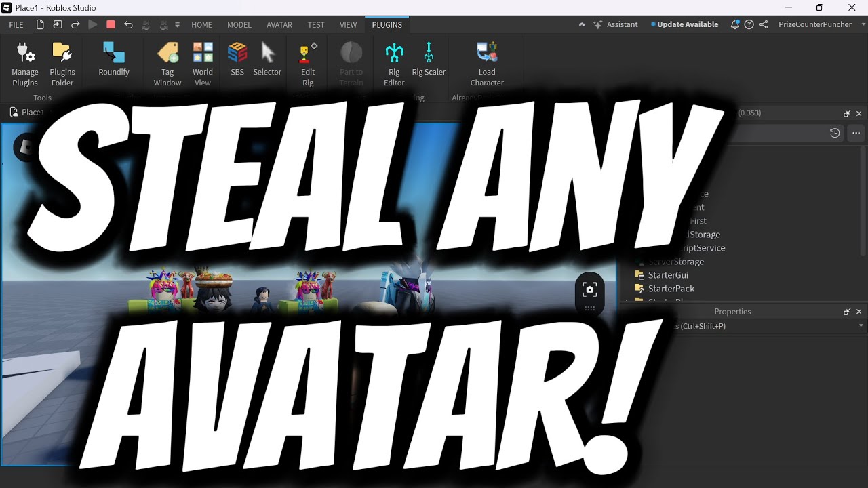Click the share icon
Image resolution: width=868 pixels, height=488 pixels.
pos(764,24)
